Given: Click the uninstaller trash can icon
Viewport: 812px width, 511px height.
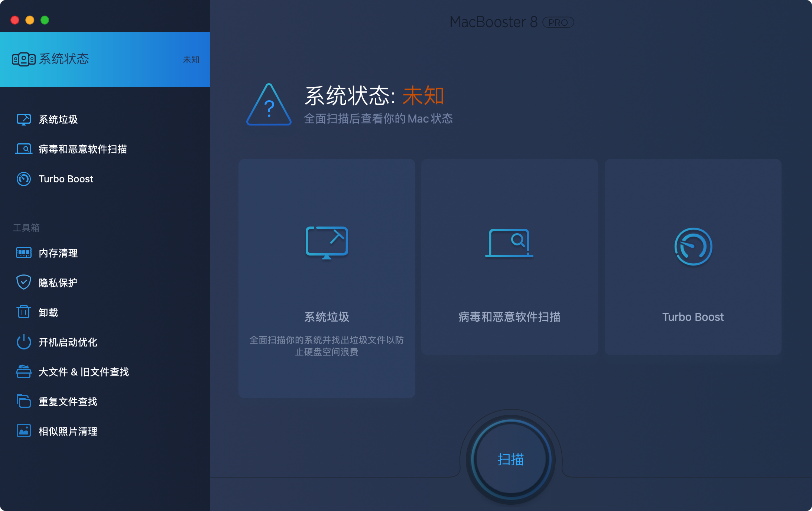Looking at the screenshot, I should 24,312.
